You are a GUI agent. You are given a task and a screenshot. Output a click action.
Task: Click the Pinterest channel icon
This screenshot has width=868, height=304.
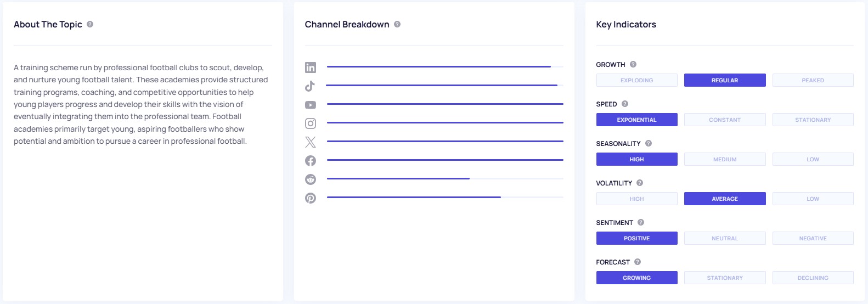311,198
